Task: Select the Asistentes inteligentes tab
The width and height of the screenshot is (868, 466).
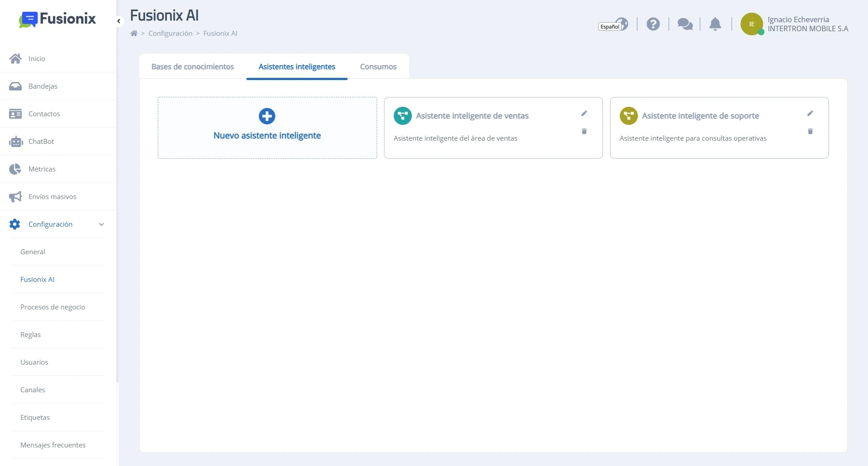Action: (297, 67)
